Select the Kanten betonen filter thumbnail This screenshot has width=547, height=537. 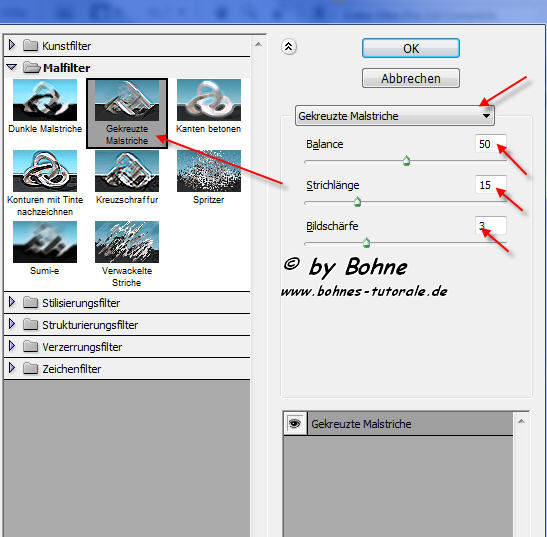(209, 100)
